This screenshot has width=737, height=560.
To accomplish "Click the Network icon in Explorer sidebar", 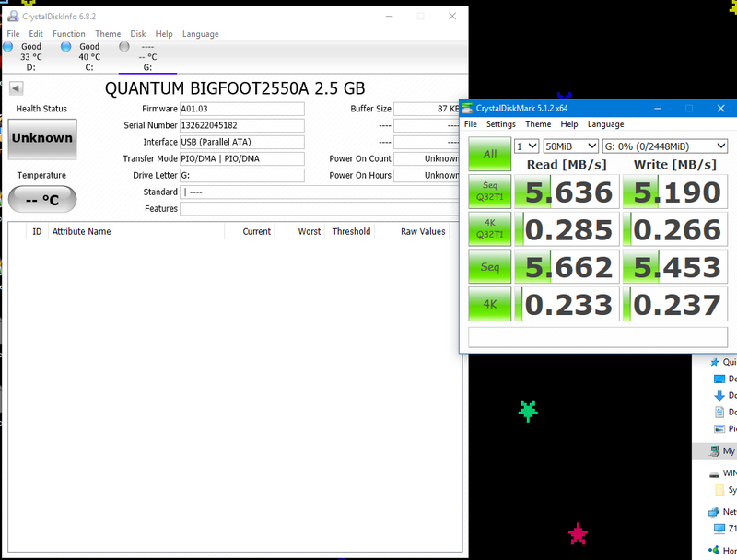I will (714, 511).
